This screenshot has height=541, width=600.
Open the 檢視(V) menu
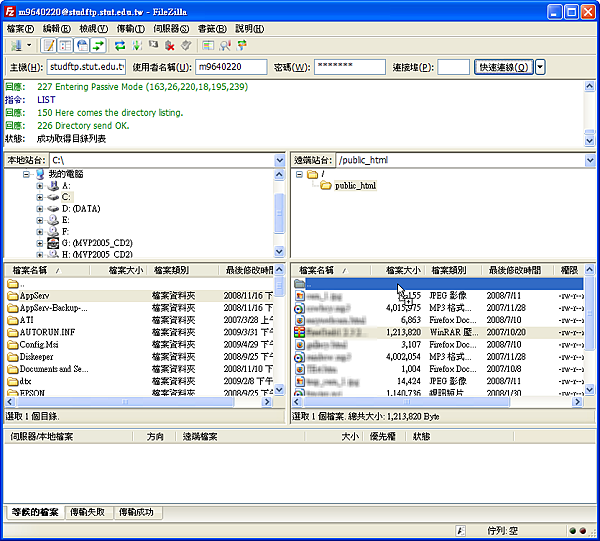pyautogui.click(x=93, y=29)
